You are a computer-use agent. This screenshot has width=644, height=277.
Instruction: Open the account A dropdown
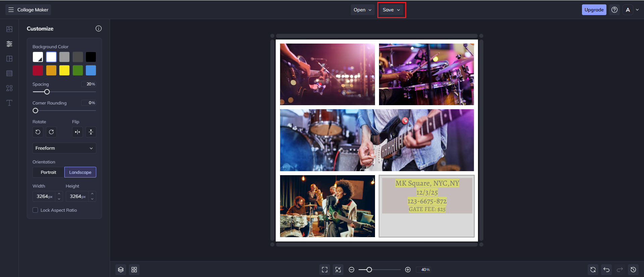pyautogui.click(x=632, y=10)
